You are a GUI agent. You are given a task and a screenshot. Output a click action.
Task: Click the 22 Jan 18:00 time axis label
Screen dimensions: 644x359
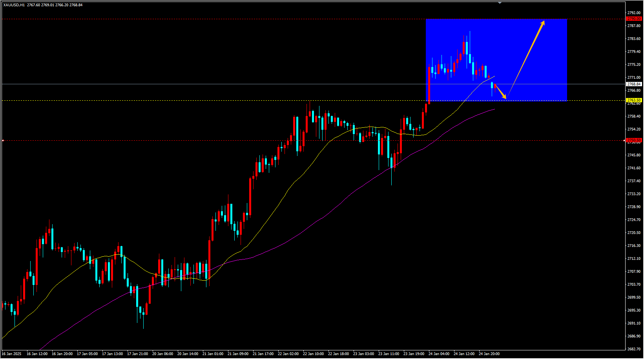point(338,354)
